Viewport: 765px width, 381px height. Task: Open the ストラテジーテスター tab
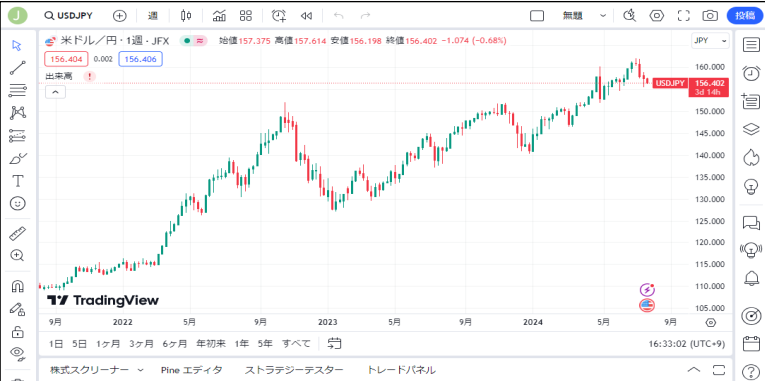[294, 370]
